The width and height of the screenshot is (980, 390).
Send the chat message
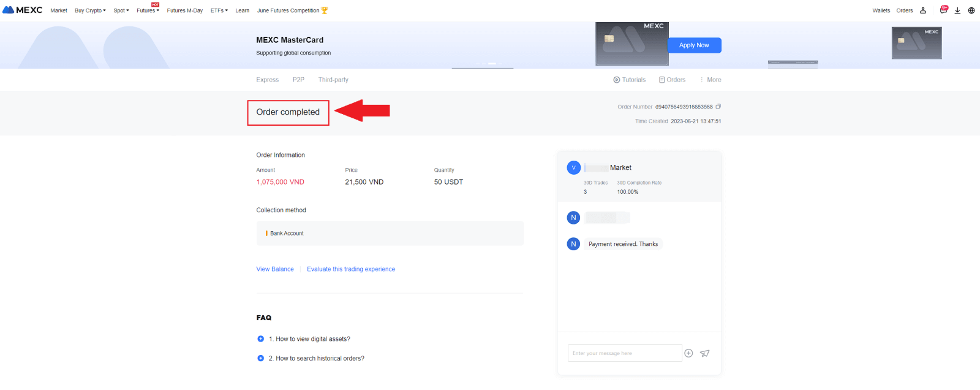(705, 353)
